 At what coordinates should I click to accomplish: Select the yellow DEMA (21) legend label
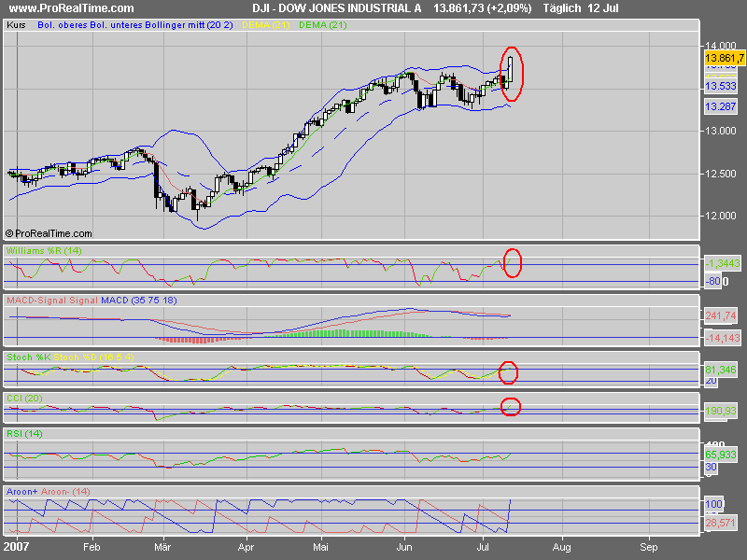point(266,25)
